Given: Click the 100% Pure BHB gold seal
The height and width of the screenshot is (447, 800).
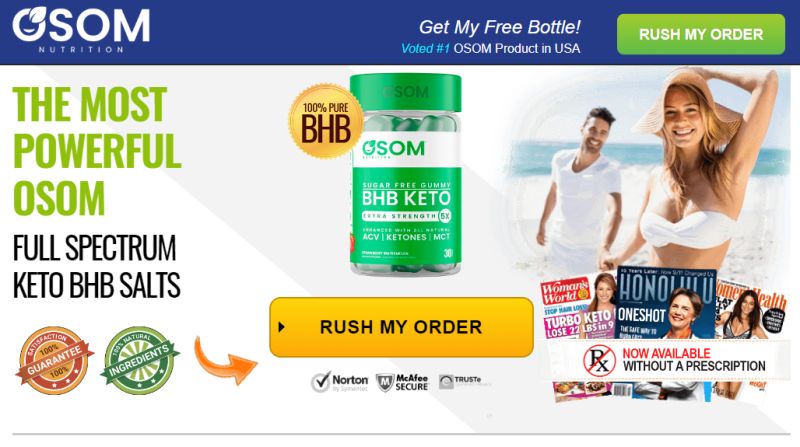Looking at the screenshot, I should point(326,121).
